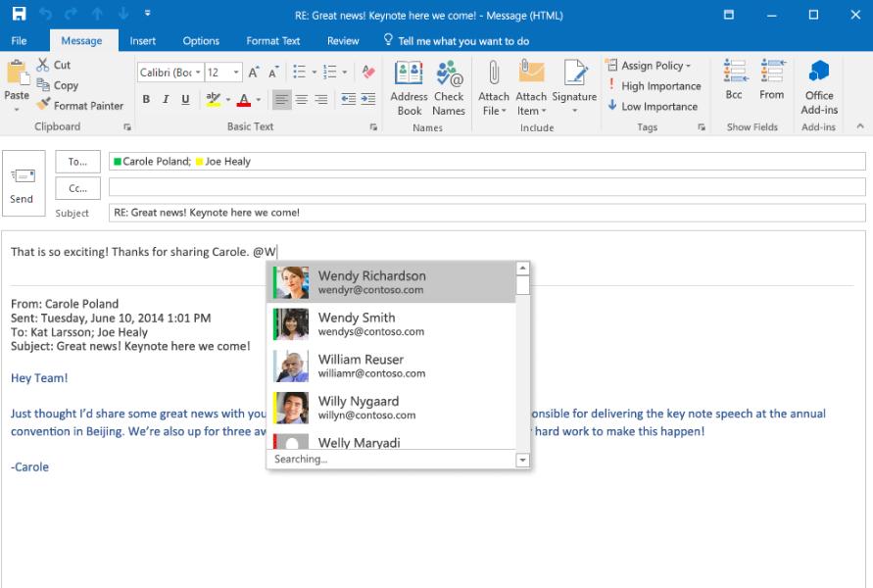This screenshot has width=873, height=588.
Task: Click Shrink Font button
Action: (273, 73)
